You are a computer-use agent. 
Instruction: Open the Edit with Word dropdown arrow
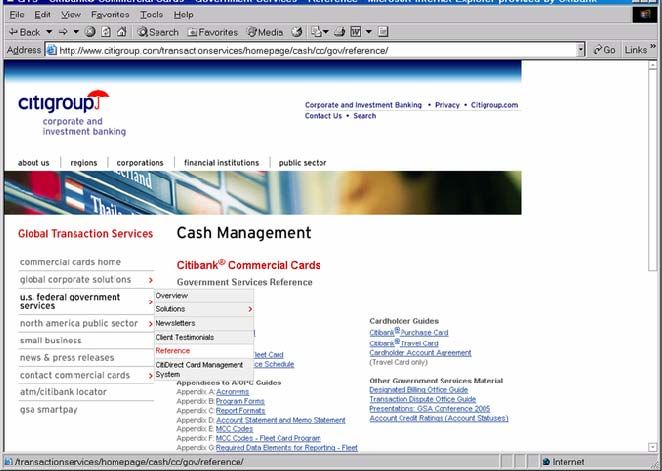coord(369,32)
